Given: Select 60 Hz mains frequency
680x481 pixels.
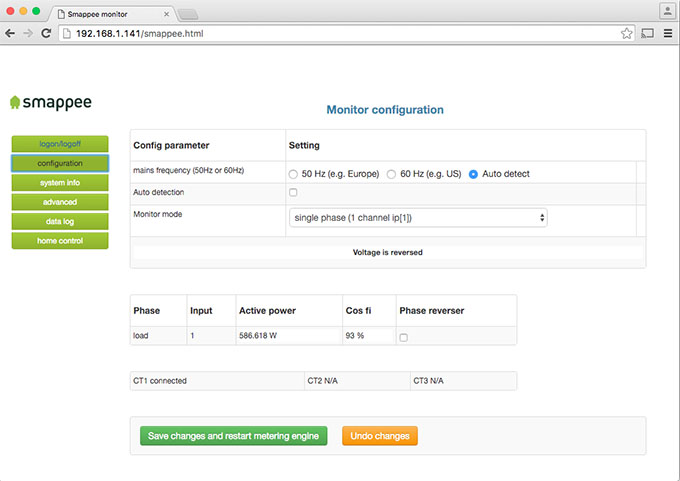Looking at the screenshot, I should (392, 174).
